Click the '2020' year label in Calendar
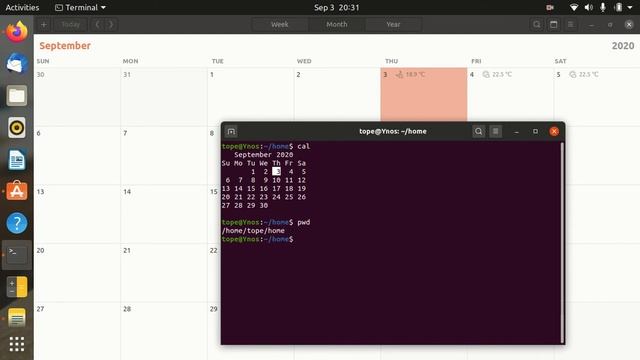640x360 pixels. pyautogui.click(x=623, y=46)
